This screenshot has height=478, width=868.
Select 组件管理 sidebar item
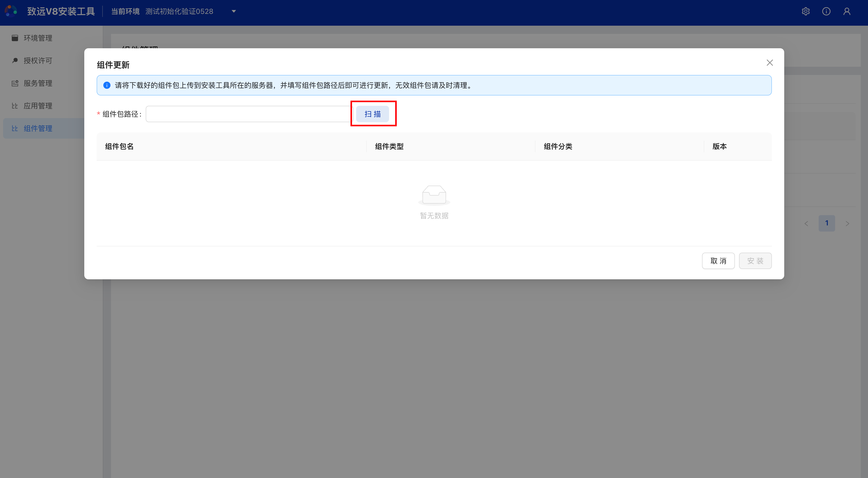click(x=38, y=128)
